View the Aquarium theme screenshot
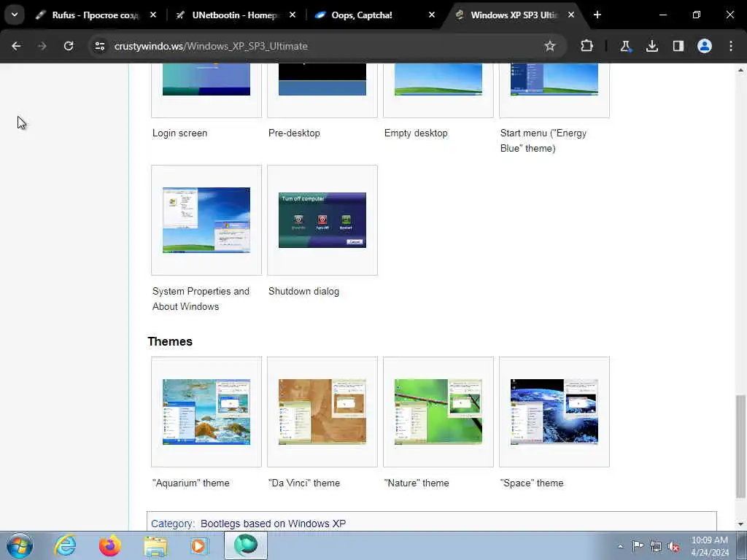Image resolution: width=747 pixels, height=560 pixels. click(x=206, y=412)
